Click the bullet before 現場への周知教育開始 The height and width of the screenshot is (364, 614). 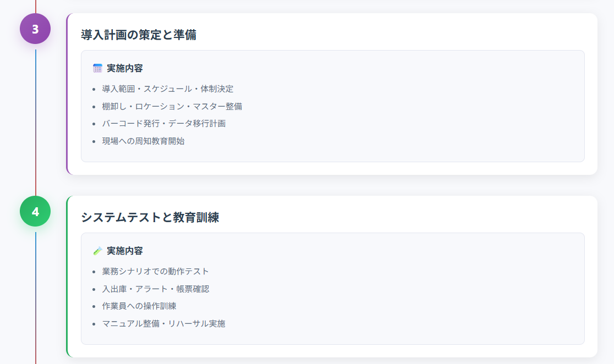tap(94, 141)
